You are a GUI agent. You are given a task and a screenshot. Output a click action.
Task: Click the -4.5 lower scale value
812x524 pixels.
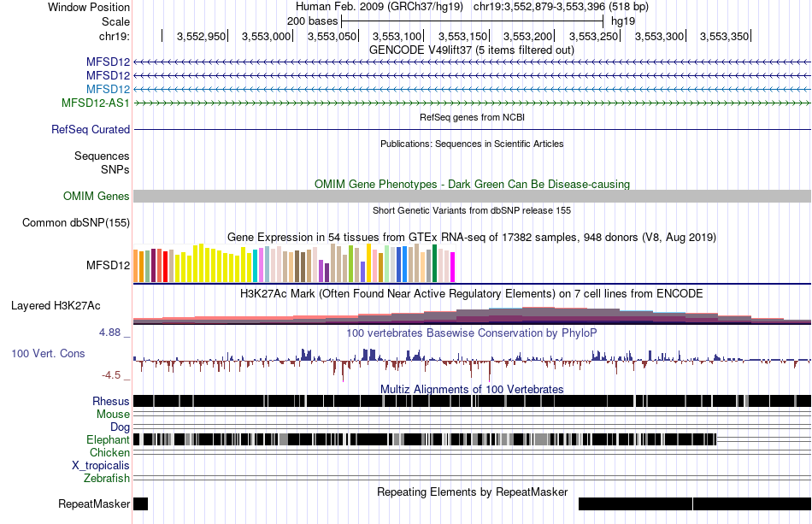pyautogui.click(x=111, y=375)
